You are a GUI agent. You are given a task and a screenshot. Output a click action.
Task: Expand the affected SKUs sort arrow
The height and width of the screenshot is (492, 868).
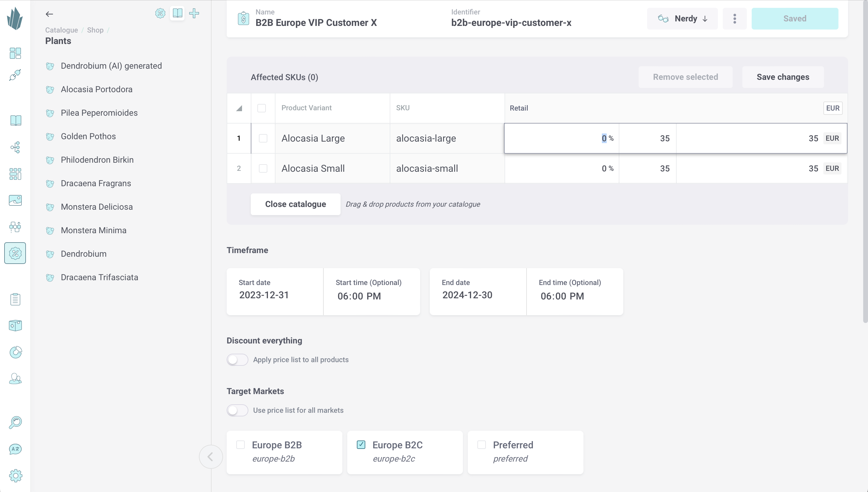239,108
